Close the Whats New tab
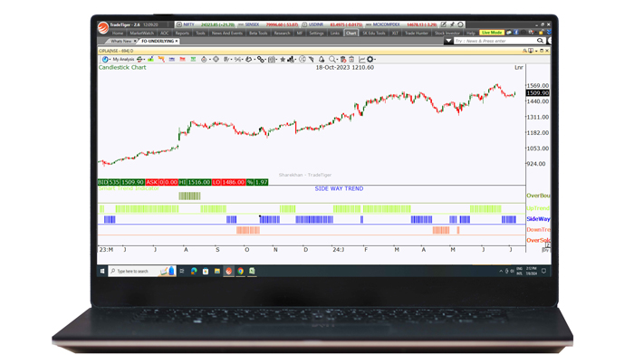The width and height of the screenshot is (634, 364). pos(135,42)
